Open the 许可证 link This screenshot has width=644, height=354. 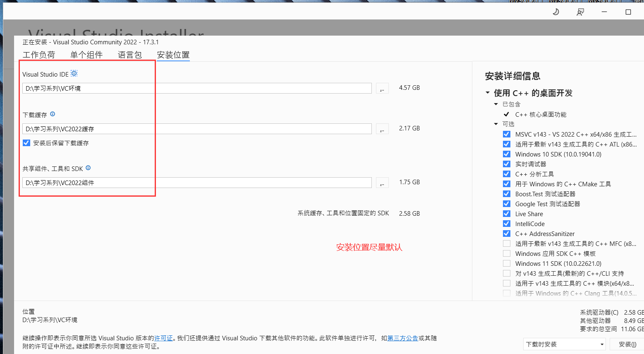coord(163,338)
